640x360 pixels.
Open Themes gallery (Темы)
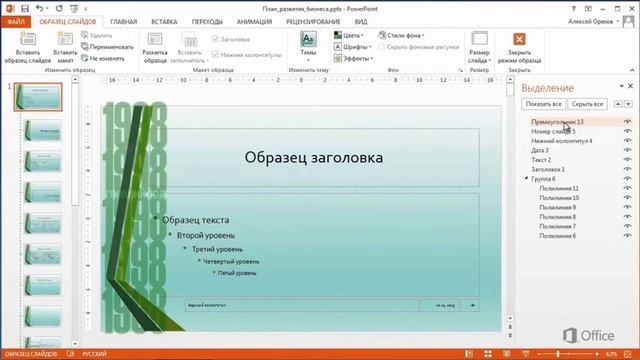coord(308,47)
